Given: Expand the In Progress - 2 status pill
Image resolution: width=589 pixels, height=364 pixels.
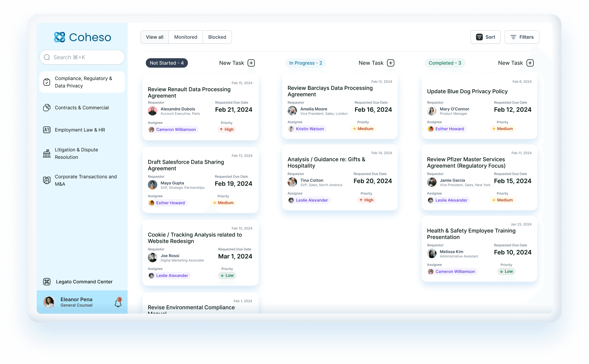Looking at the screenshot, I should click(x=305, y=63).
